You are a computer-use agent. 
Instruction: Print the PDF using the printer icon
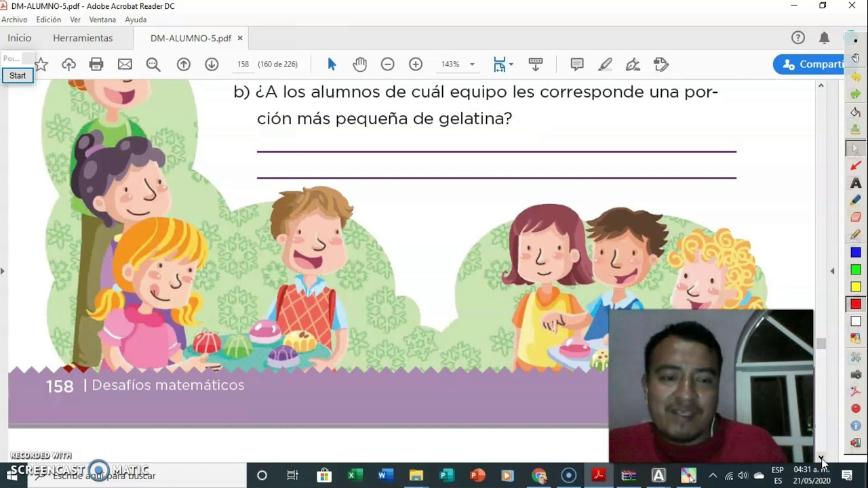(x=96, y=64)
